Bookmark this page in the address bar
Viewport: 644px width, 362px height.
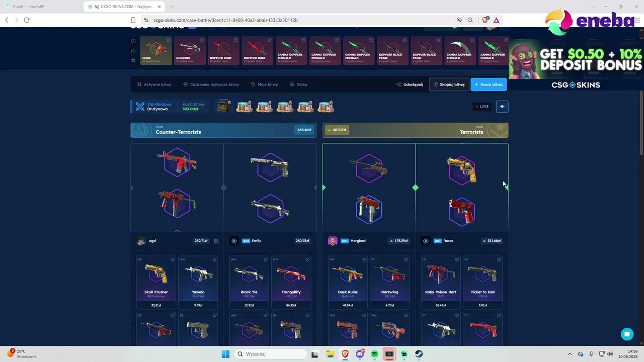(x=133, y=20)
